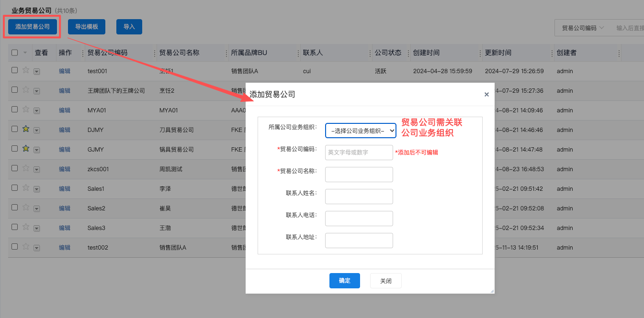Star the 王牌团队下的王牌公司 row
This screenshot has height=318, width=644.
click(26, 90)
